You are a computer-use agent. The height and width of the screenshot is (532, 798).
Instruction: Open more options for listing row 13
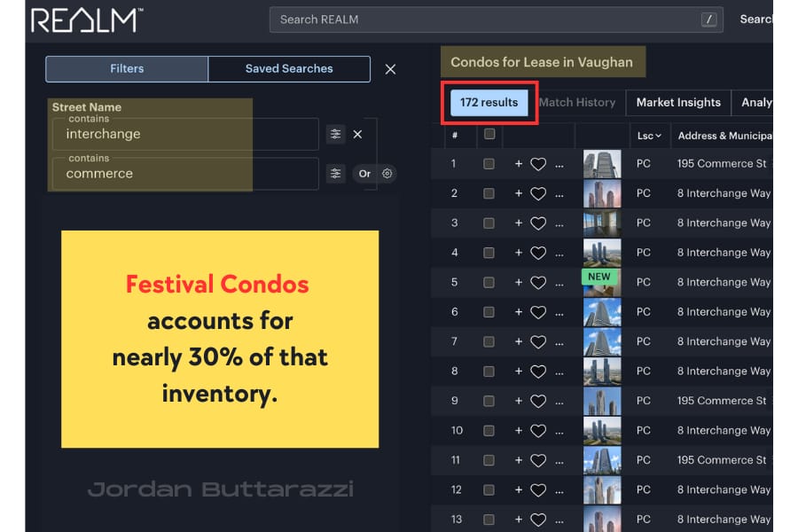559,520
